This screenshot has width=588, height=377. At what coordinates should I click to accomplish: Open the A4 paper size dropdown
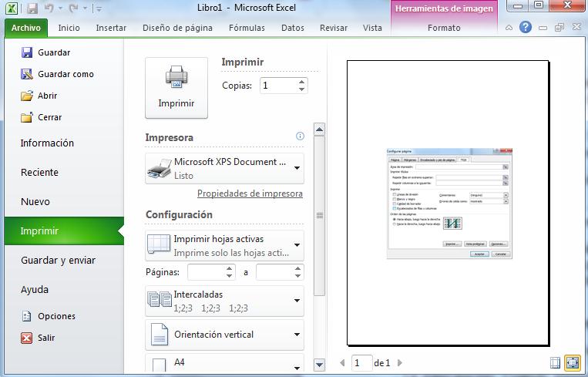click(224, 363)
